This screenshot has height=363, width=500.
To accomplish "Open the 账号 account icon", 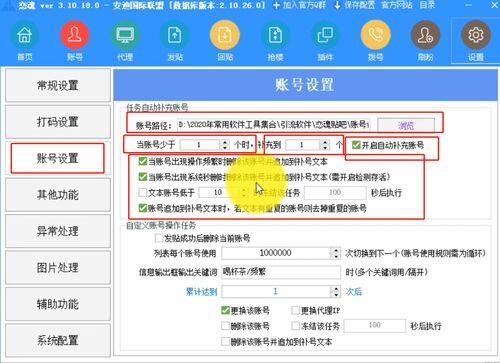I will (x=75, y=35).
